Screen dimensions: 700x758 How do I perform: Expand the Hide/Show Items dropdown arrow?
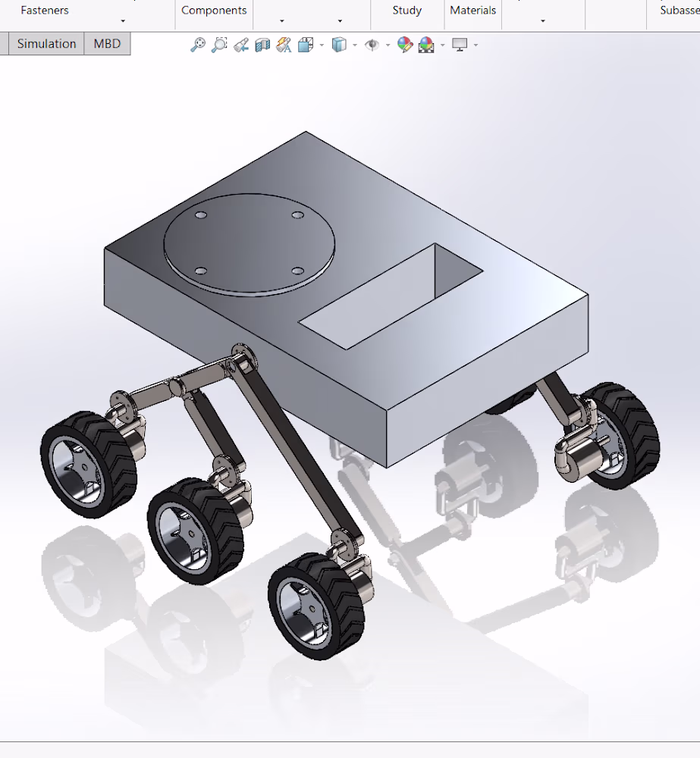[388, 45]
